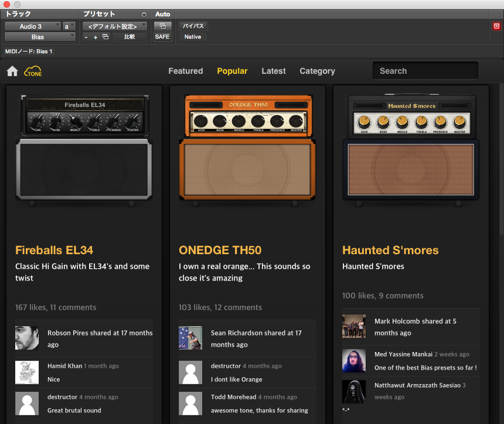
Task: Click the 'Great brutal sound' comment
Action: [x=74, y=411]
